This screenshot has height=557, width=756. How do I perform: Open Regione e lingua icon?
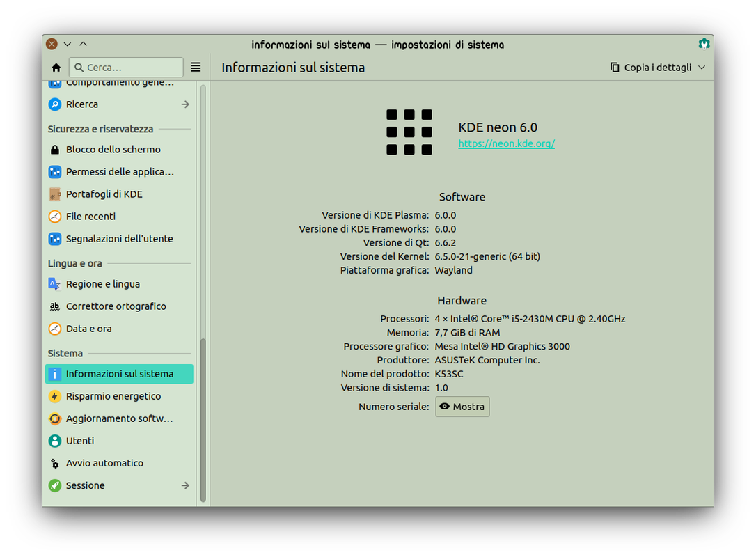(x=54, y=284)
